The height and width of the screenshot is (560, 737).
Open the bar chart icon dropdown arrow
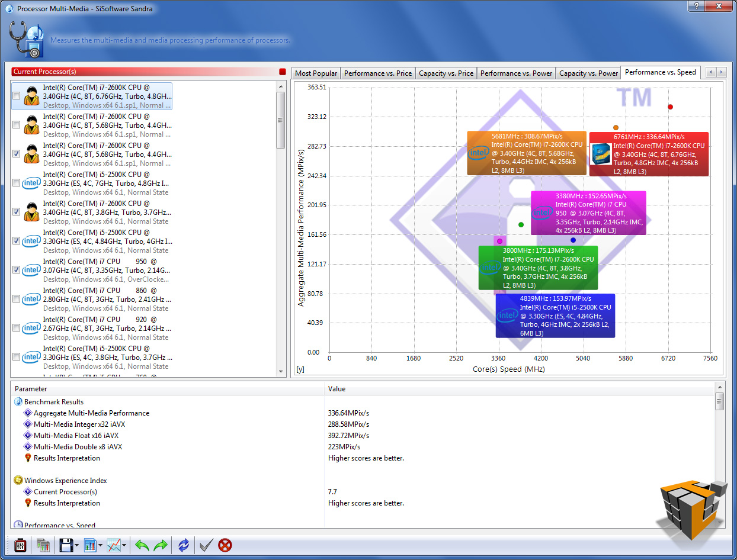pyautogui.click(x=101, y=546)
